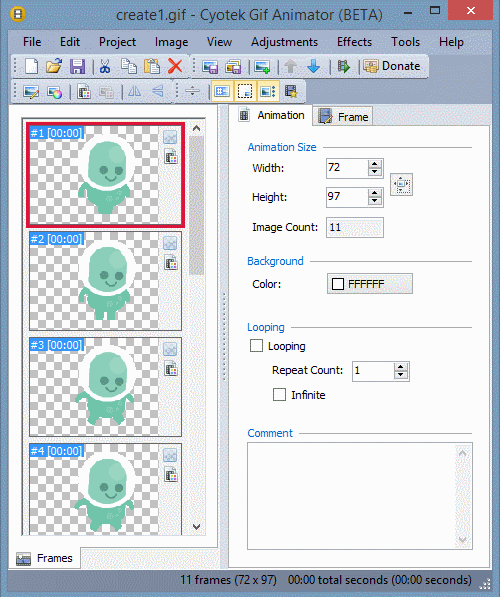This screenshot has height=597, width=500.
Task: Toggle the dotted selection border toolbar button
Action: pyautogui.click(x=245, y=91)
